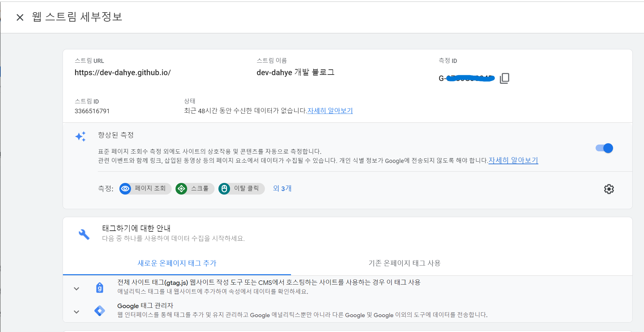Click the 향상된 측정 heading
This screenshot has height=332, width=644.
116,135
